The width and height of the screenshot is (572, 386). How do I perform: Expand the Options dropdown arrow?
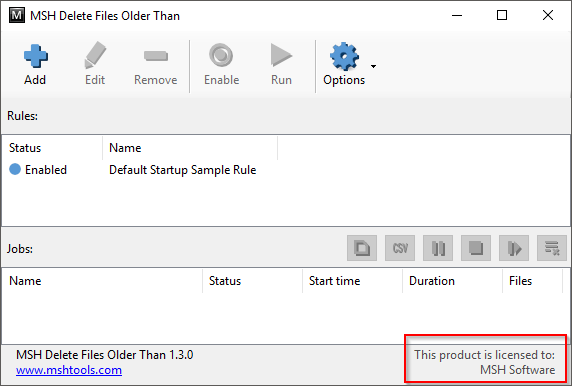(373, 66)
